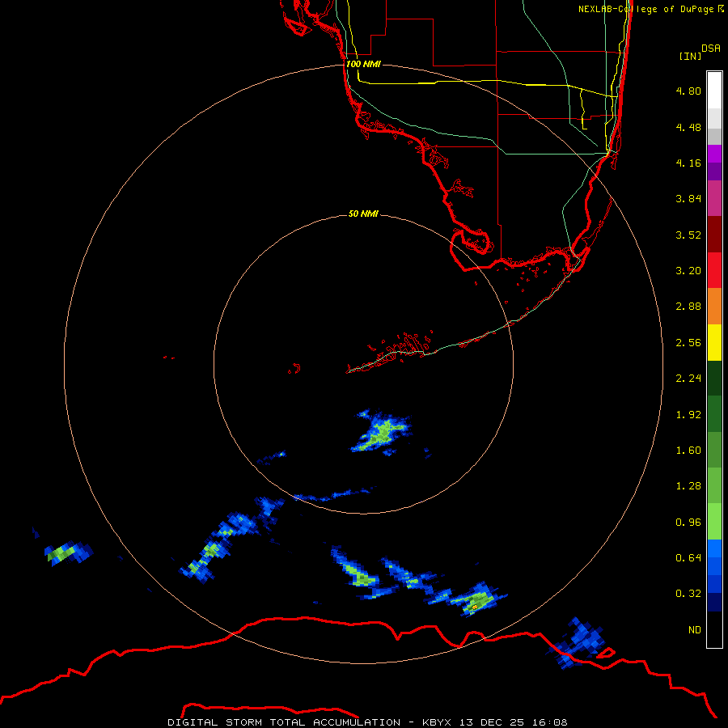Viewport: 728px width, 728px height.
Task: Click the white 4.80 legend color block
Action: tap(714, 90)
